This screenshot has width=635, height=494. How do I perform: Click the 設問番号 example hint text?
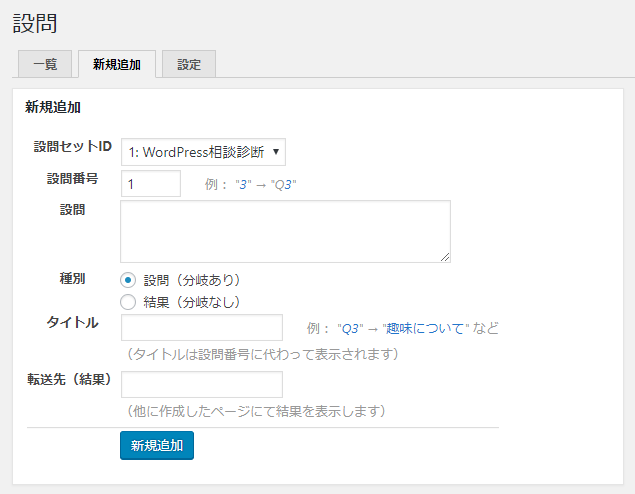[250, 185]
